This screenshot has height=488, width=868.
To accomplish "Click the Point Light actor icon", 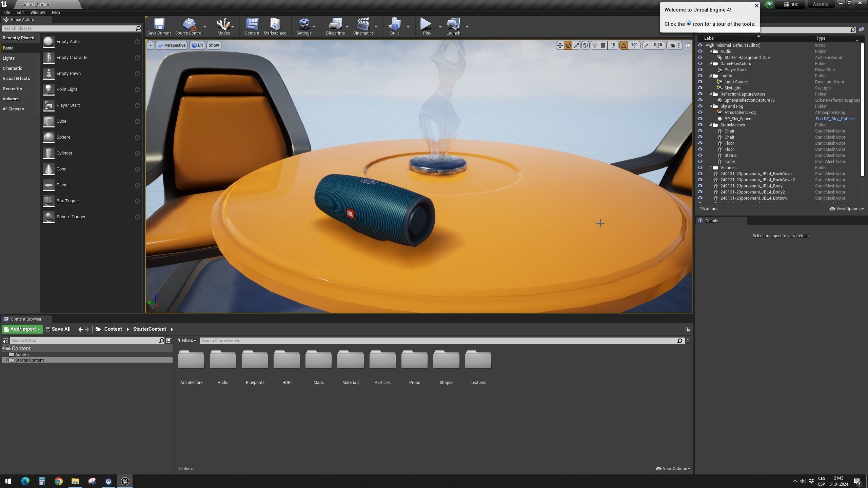I will (x=48, y=89).
